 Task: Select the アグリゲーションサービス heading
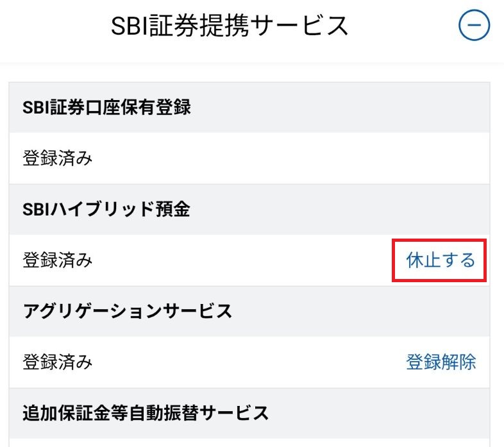(x=127, y=312)
